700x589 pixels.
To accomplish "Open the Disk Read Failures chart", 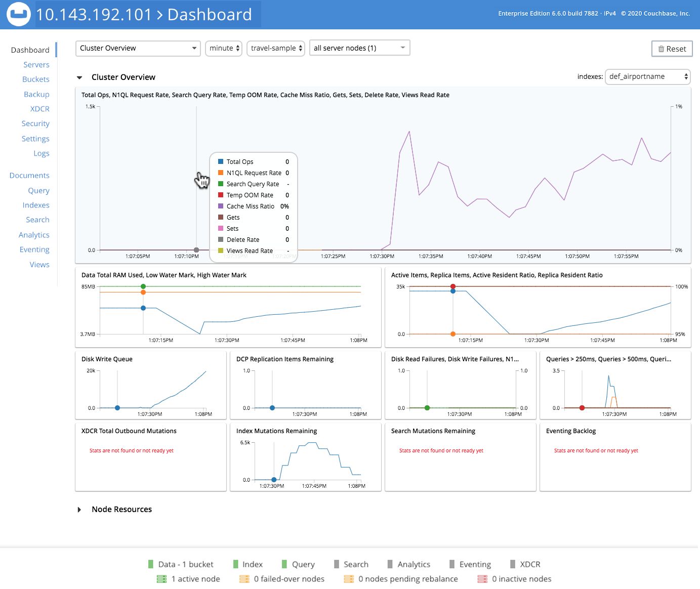I will click(x=461, y=385).
